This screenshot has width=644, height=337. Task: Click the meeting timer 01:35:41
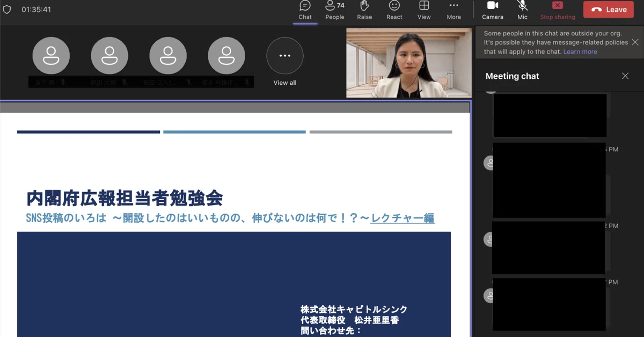pyautogui.click(x=36, y=10)
